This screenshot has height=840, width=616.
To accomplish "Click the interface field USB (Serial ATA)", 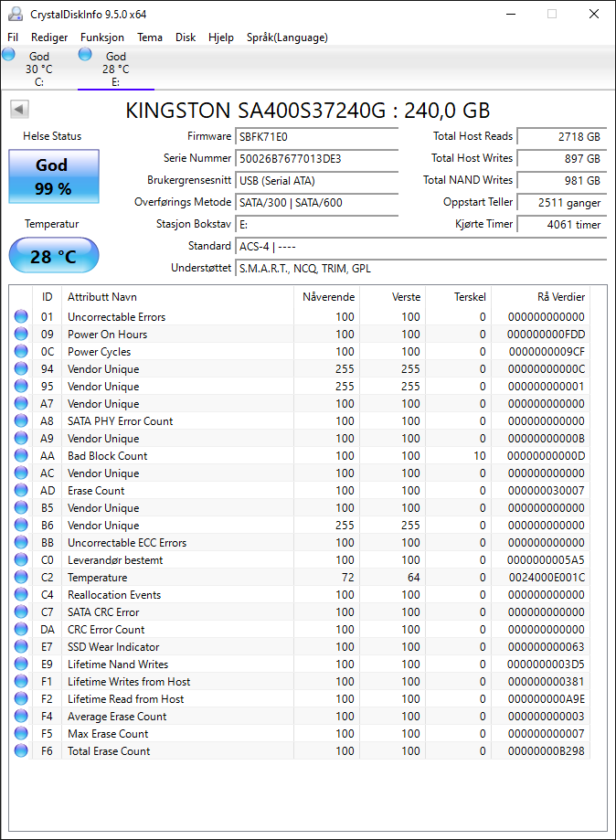I will coord(316,181).
